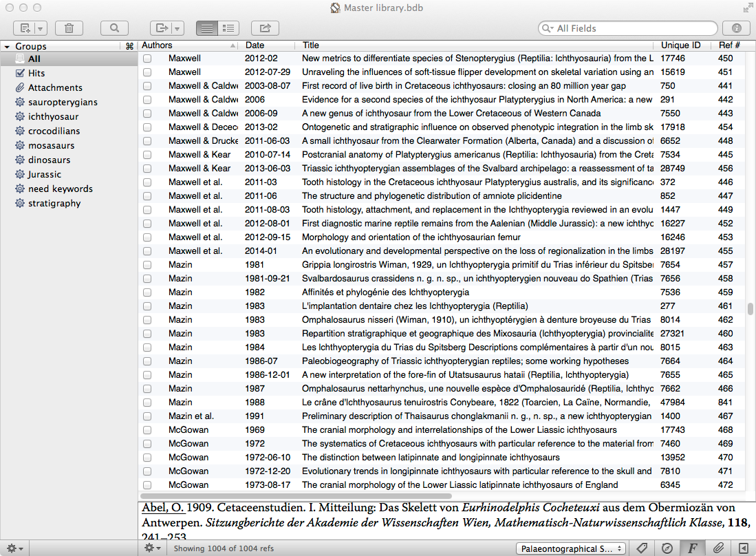Open the sauropterygians smart group
Viewport: 756px width, 556px height.
(69, 103)
